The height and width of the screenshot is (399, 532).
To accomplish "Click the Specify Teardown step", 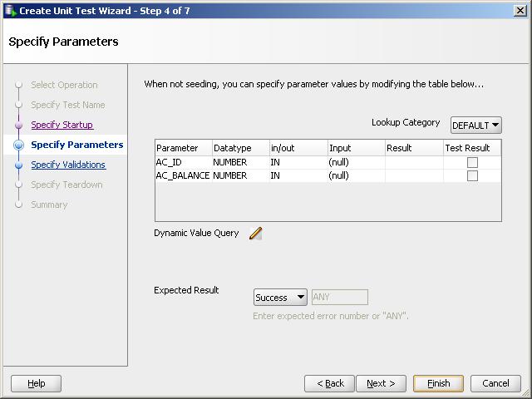I will (x=66, y=185).
